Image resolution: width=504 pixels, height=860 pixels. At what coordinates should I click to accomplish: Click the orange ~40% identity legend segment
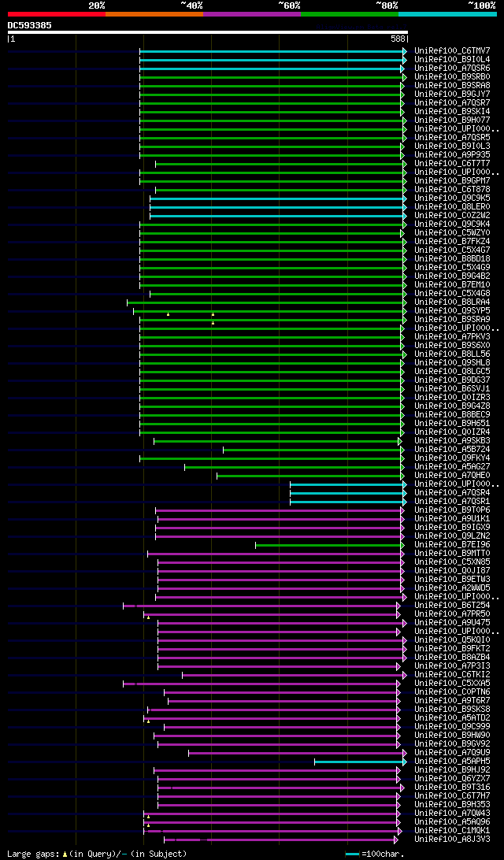click(154, 13)
